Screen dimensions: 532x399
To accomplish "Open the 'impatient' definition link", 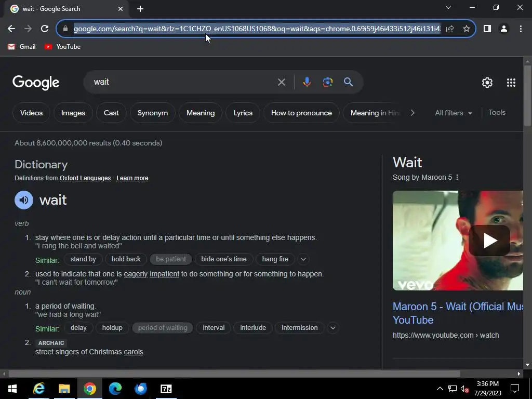I will (165, 274).
